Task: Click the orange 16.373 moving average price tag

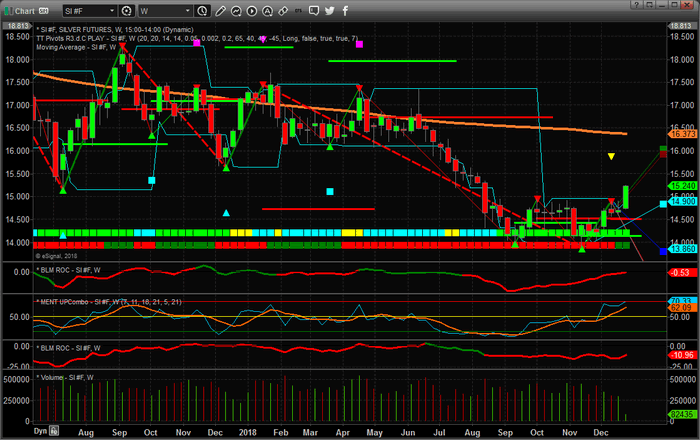Action: (682, 134)
